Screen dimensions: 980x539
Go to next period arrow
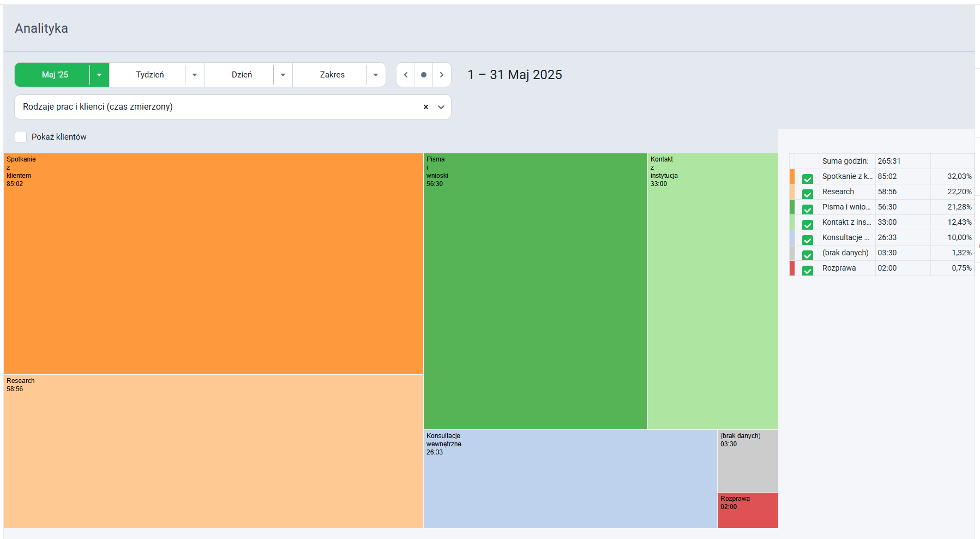click(x=442, y=75)
